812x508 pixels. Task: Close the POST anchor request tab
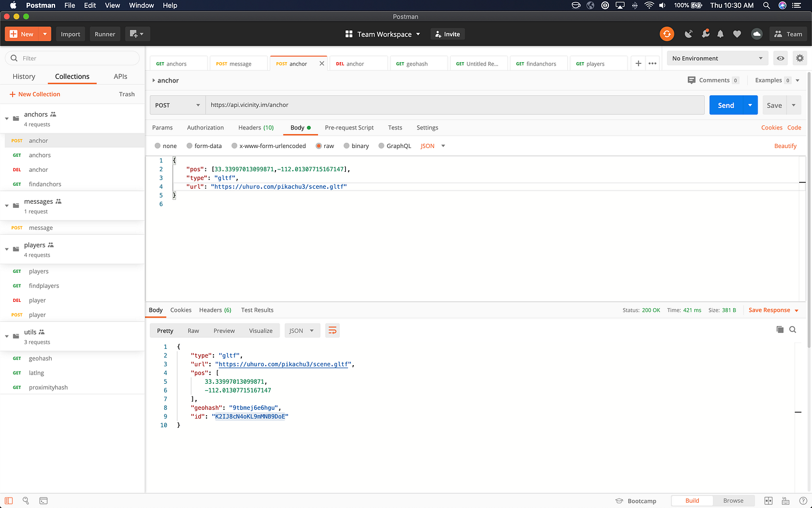322,64
